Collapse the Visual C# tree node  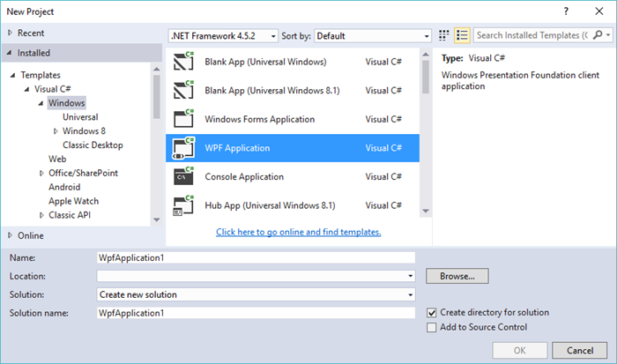click(x=26, y=89)
